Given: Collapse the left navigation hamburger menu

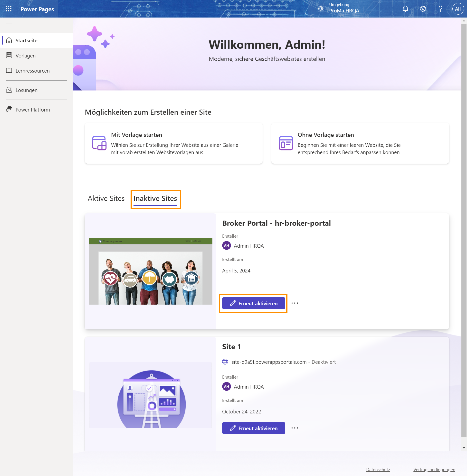Looking at the screenshot, I should coord(9,25).
